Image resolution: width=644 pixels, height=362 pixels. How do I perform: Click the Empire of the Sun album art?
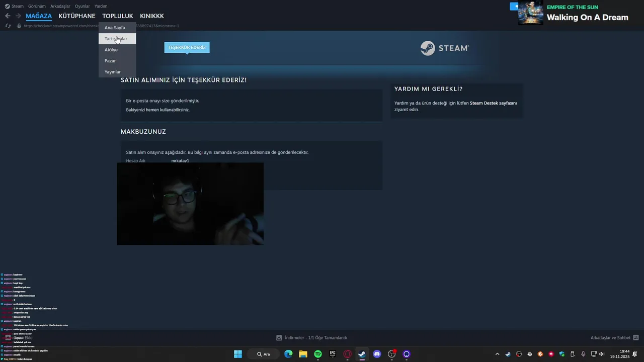[x=531, y=13]
